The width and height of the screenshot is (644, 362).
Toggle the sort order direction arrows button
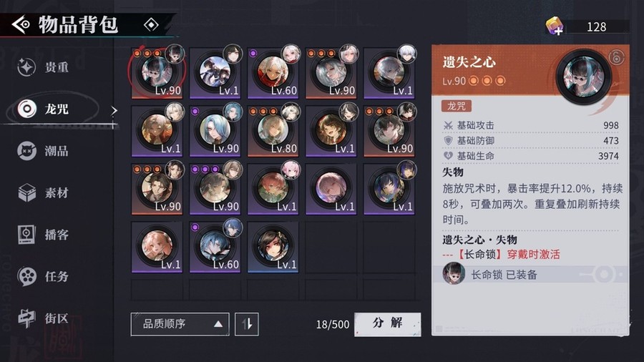(247, 324)
